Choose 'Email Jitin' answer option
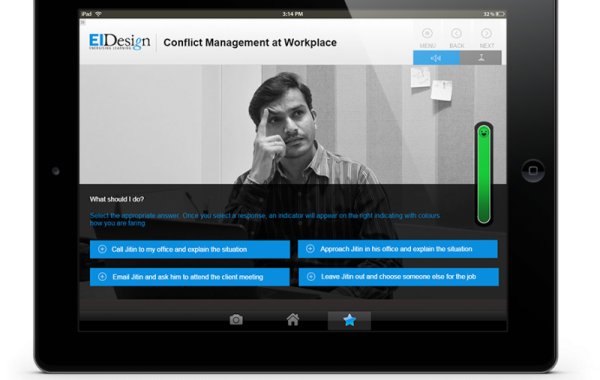Viewport: 600px width, 380px height. (x=190, y=277)
